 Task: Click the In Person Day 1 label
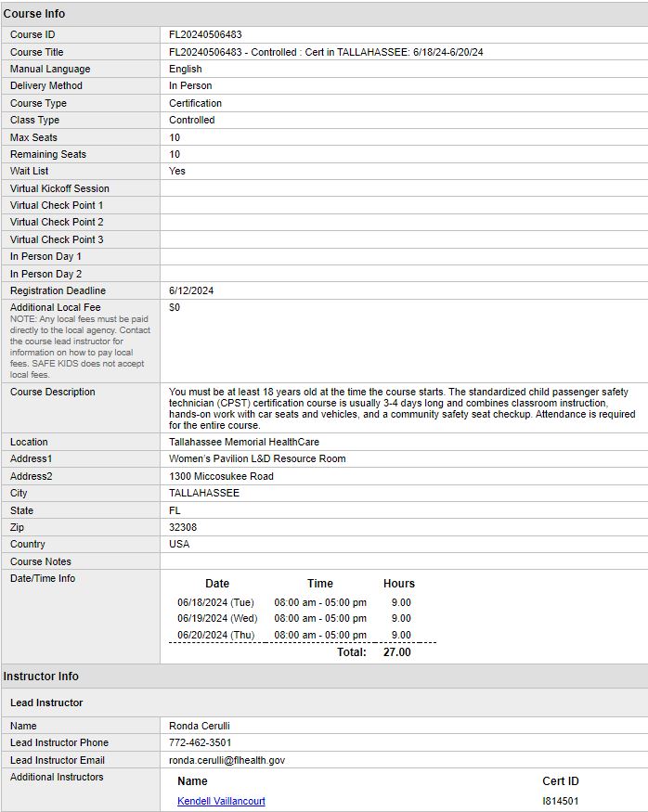click(x=45, y=256)
